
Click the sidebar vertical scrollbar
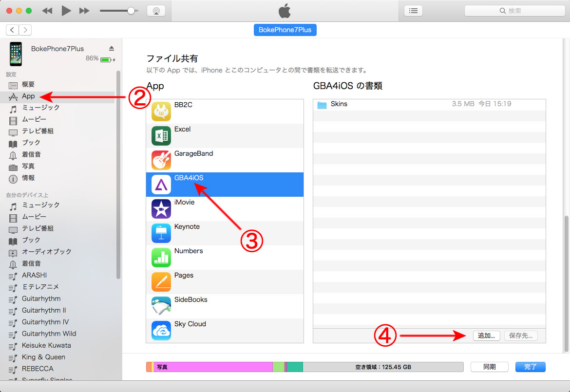click(118, 175)
